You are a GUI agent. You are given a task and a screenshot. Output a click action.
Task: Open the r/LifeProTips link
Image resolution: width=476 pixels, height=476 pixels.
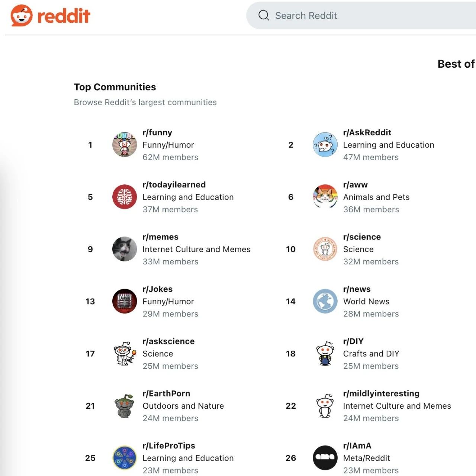(169, 446)
